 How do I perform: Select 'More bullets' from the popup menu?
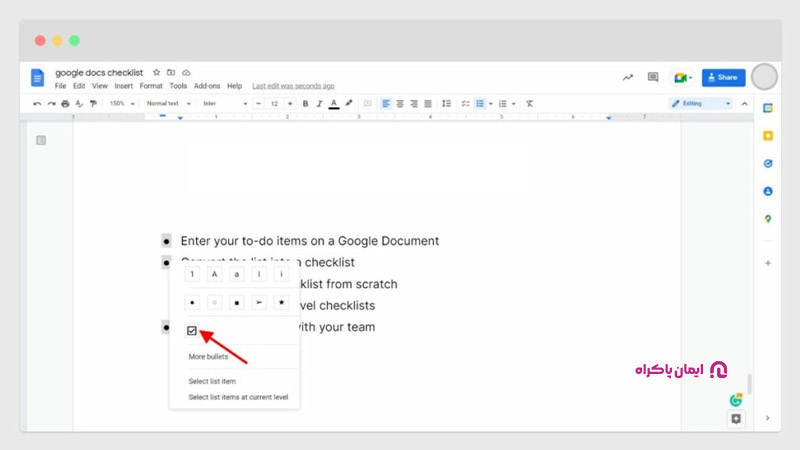208,357
